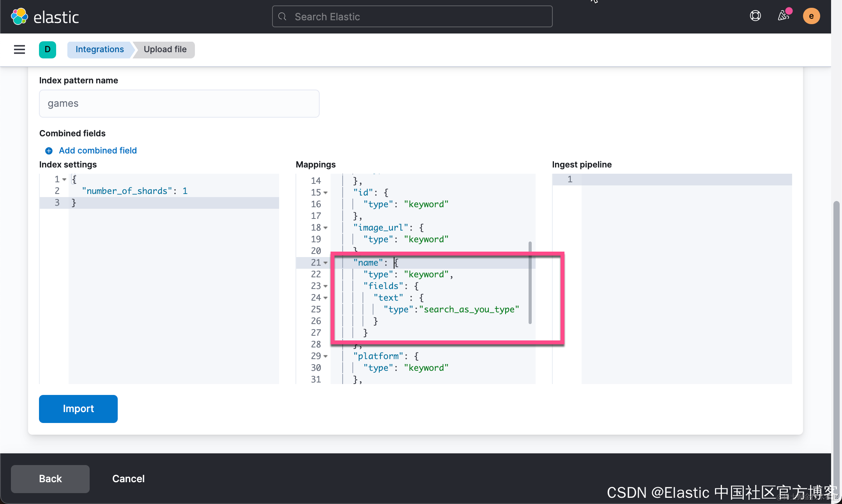Click Add combined field link
Image resolution: width=842 pixels, height=504 pixels.
coord(98,151)
